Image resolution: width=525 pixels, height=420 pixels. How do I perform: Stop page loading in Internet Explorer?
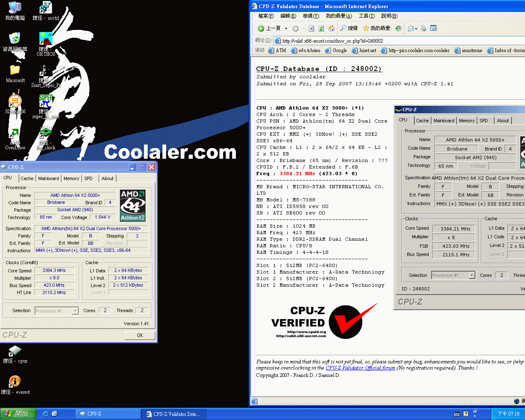pyautogui.click(x=311, y=28)
